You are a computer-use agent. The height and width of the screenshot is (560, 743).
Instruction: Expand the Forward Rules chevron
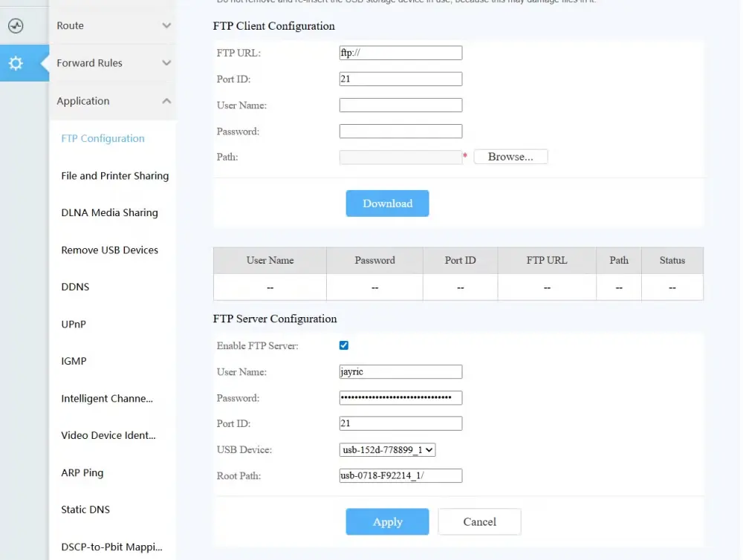coord(166,63)
